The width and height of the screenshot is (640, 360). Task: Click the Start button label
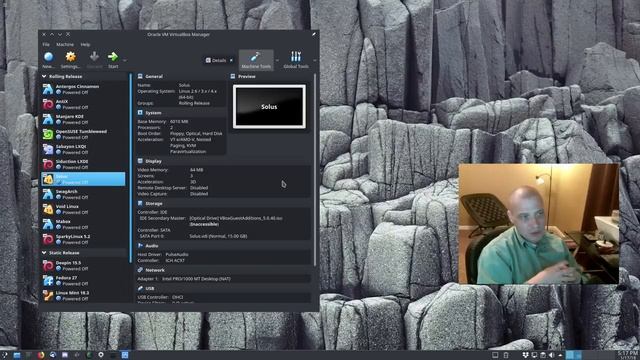[113, 67]
